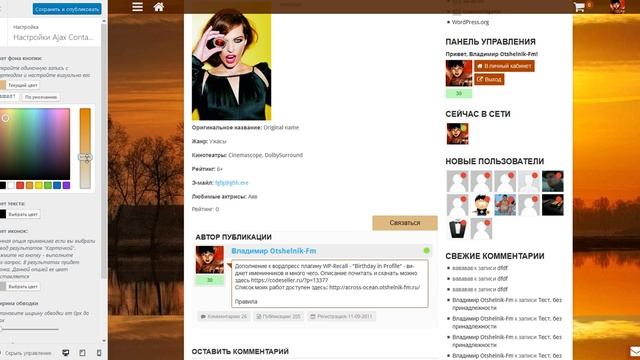
Task: Select the red palette swatch
Action: coord(20,185)
